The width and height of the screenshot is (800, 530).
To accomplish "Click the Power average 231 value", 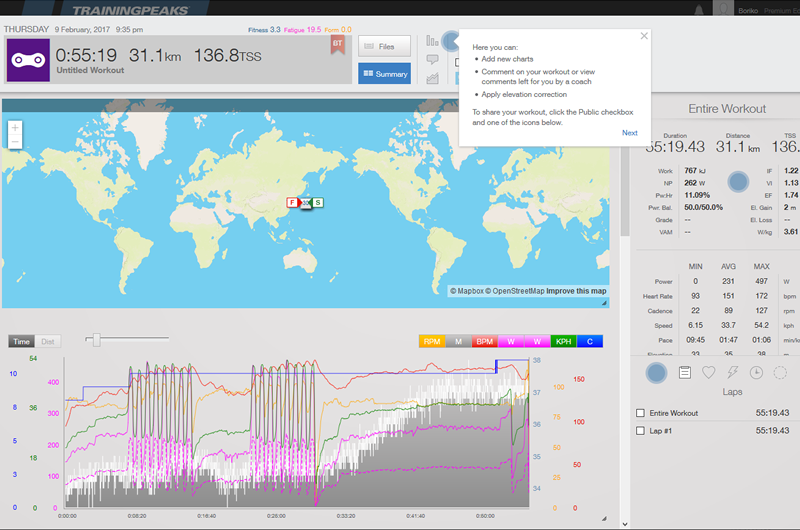I will 728,281.
